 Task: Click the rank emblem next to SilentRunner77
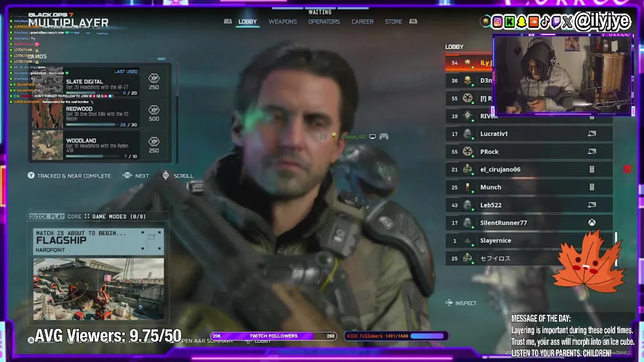[x=468, y=223]
